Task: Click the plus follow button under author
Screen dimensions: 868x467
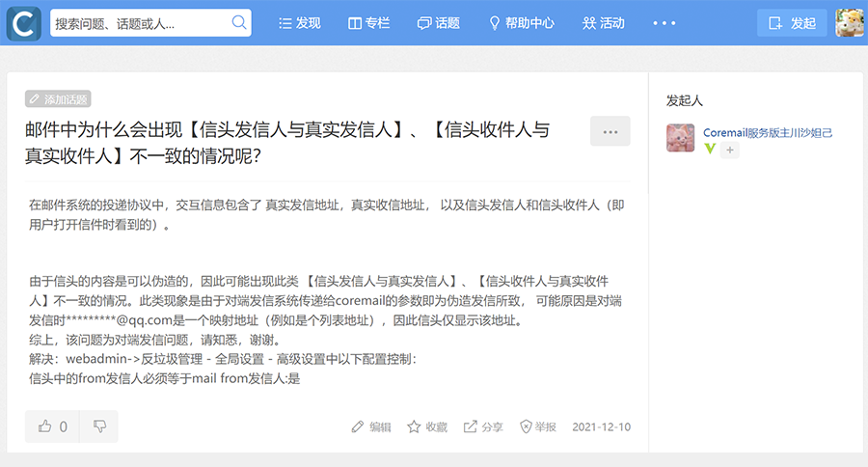Action: (x=729, y=151)
